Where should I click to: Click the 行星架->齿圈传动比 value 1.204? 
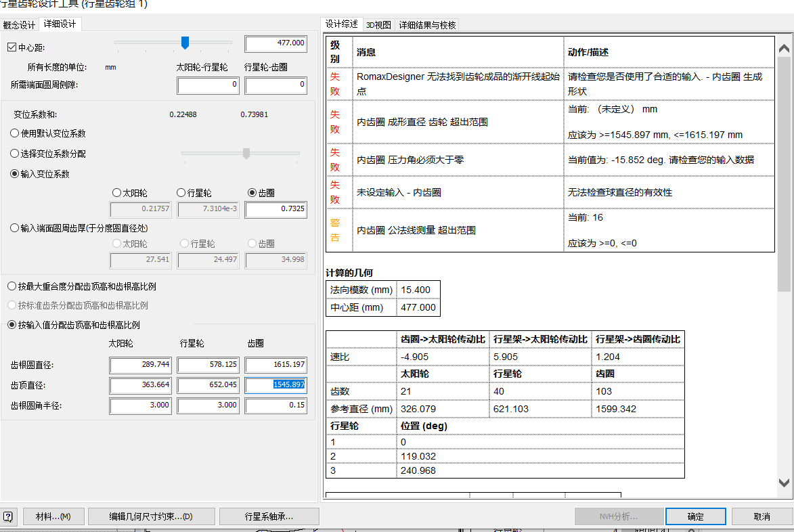point(608,357)
